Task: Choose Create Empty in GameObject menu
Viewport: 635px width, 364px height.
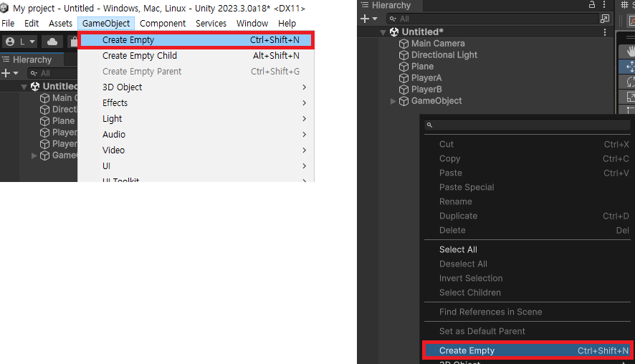Action: (196, 40)
